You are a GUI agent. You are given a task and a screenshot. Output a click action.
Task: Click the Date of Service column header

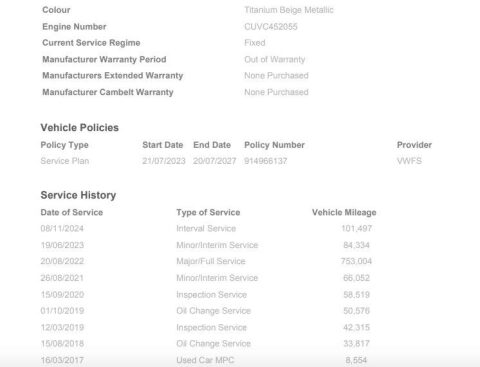(72, 212)
